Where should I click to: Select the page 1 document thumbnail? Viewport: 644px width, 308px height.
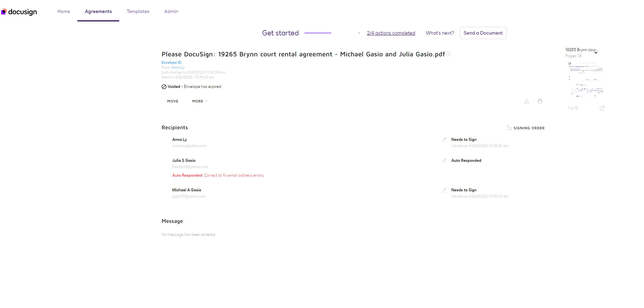coord(586,80)
